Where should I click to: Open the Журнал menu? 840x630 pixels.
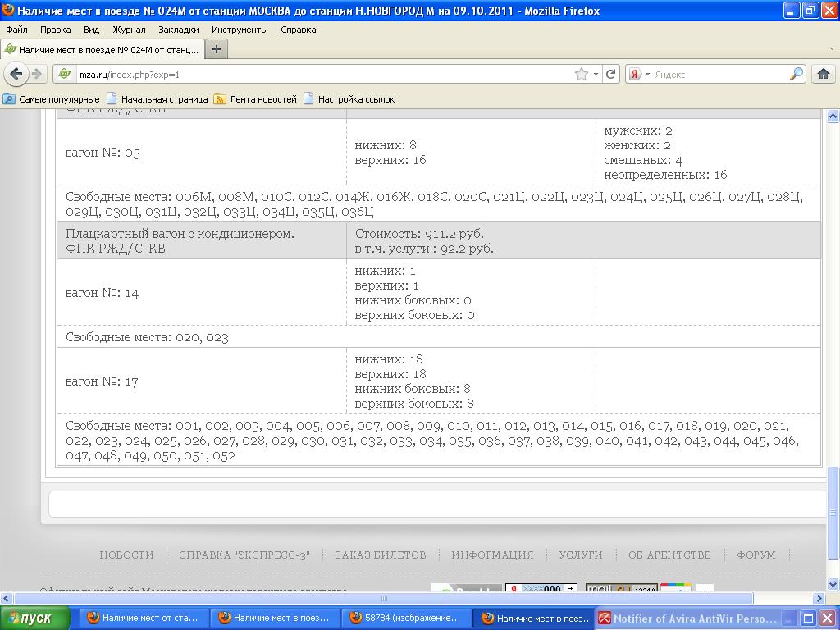coord(129,30)
